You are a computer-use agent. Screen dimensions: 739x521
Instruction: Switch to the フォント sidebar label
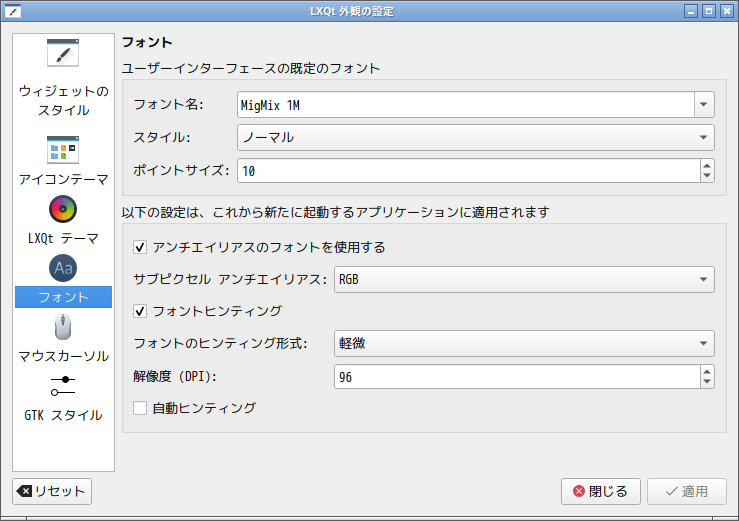63,297
